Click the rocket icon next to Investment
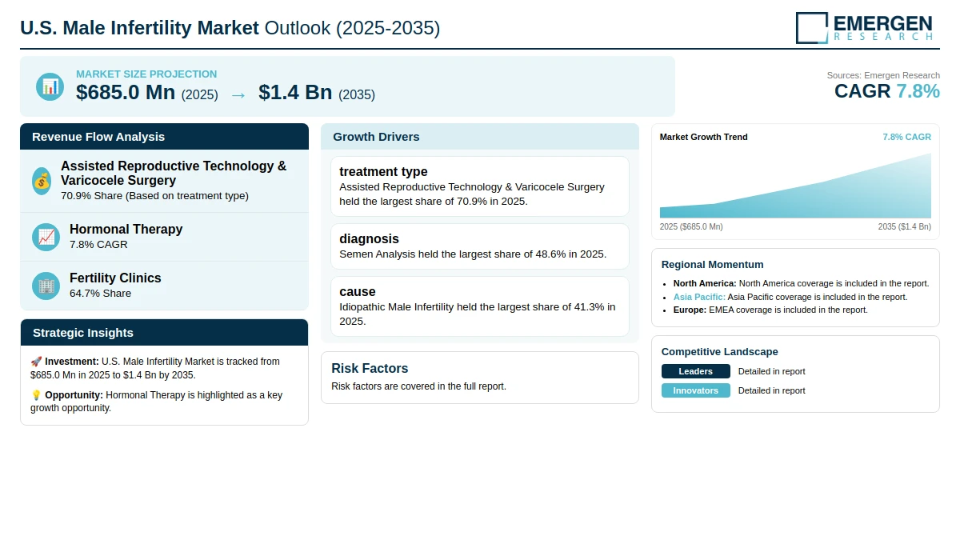960x560 pixels. [36, 362]
